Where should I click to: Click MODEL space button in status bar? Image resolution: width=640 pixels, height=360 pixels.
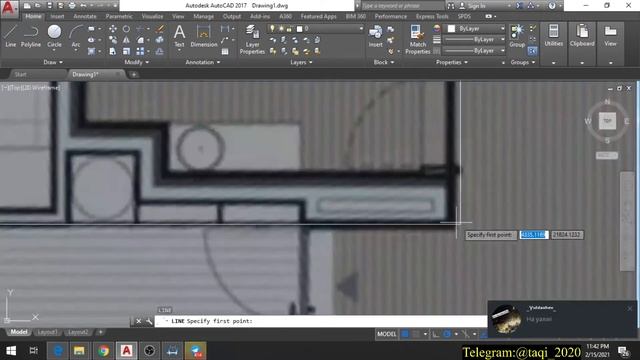point(387,334)
